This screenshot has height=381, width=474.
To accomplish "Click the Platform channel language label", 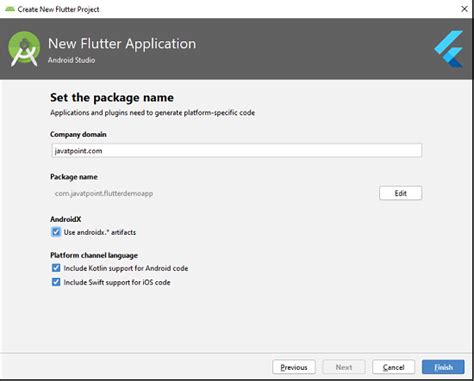I will tap(94, 255).
